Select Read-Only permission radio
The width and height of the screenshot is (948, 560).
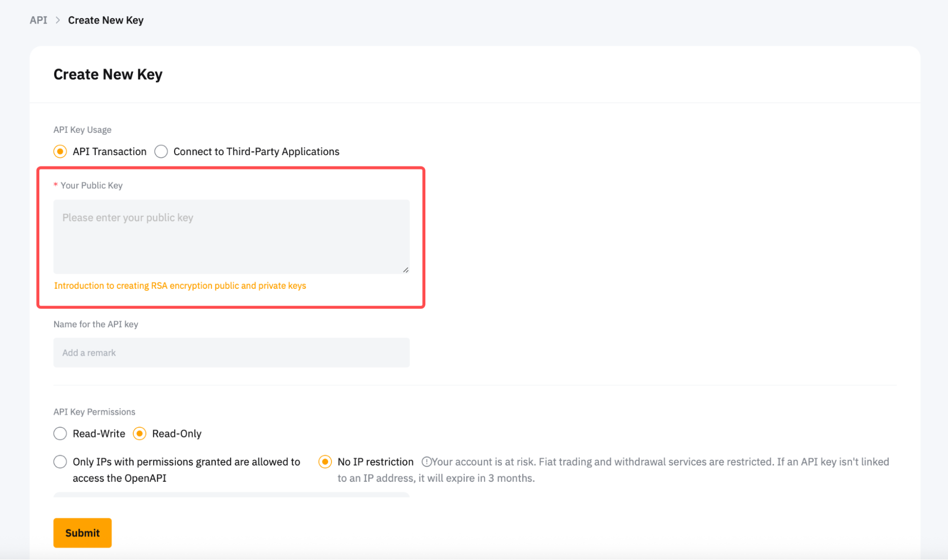pos(139,433)
